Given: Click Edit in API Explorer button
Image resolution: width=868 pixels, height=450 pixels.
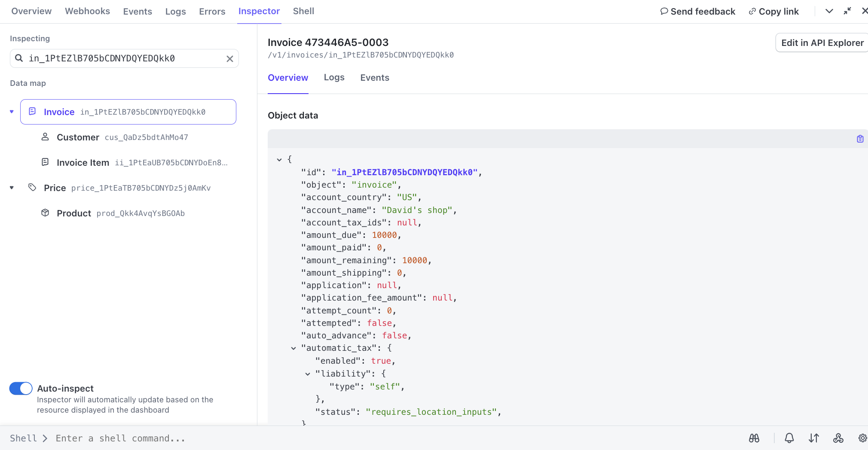Looking at the screenshot, I should pyautogui.click(x=822, y=43).
